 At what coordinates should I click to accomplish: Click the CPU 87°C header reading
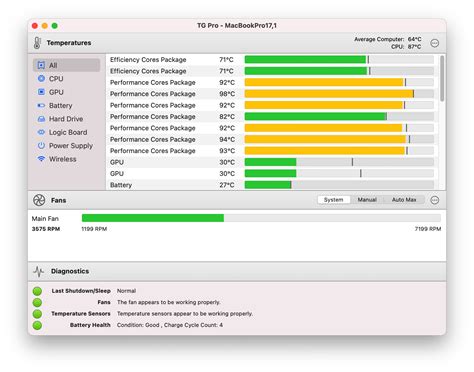[x=406, y=47]
